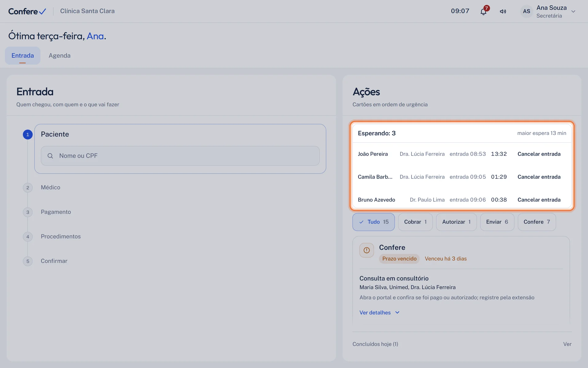Switch to the Entrada tab
This screenshot has height=368, width=588.
23,56
